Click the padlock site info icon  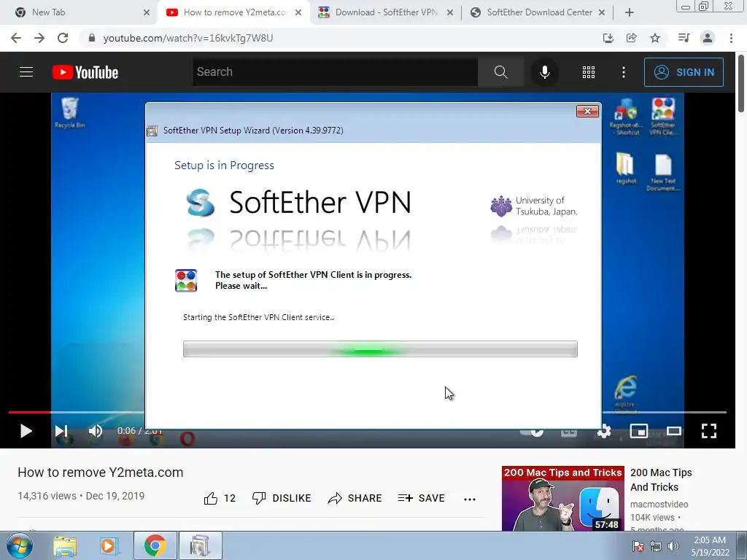(92, 38)
